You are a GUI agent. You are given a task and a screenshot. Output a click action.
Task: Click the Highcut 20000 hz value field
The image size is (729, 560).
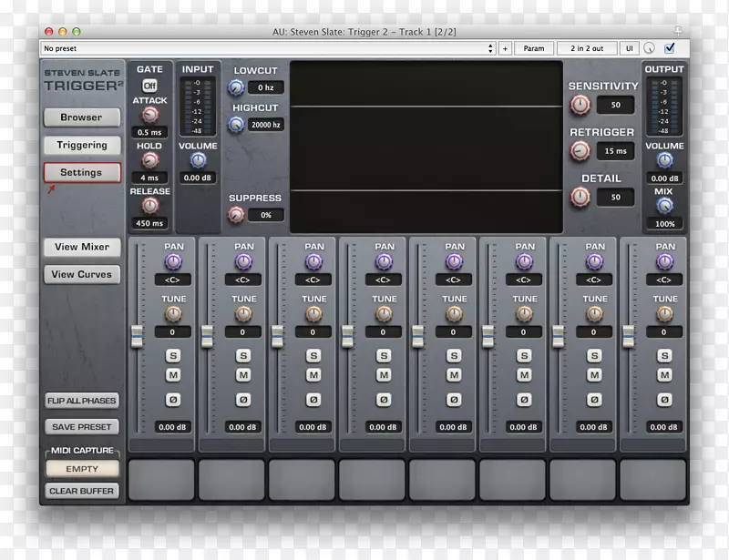[266, 125]
